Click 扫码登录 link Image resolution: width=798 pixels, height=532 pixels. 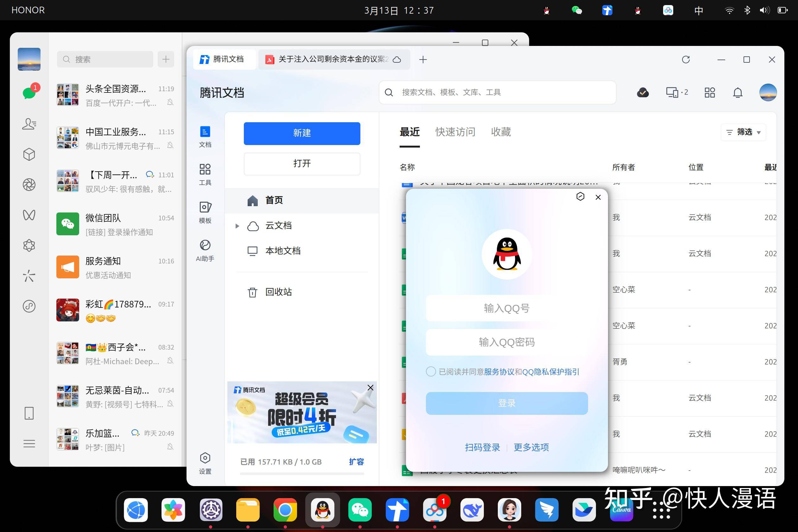(x=482, y=447)
